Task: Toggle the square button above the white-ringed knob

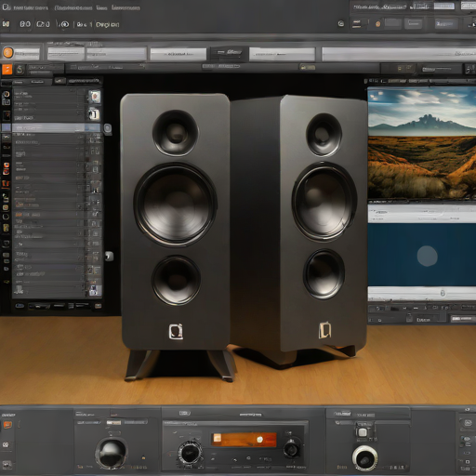Action: pyautogui.click(x=363, y=432)
